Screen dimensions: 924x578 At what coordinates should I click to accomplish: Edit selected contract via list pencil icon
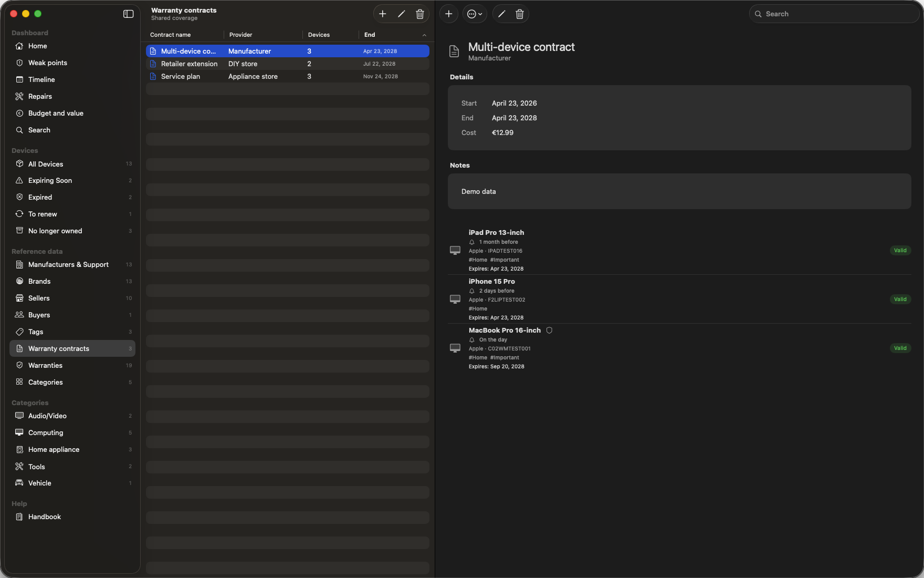pyautogui.click(x=402, y=14)
